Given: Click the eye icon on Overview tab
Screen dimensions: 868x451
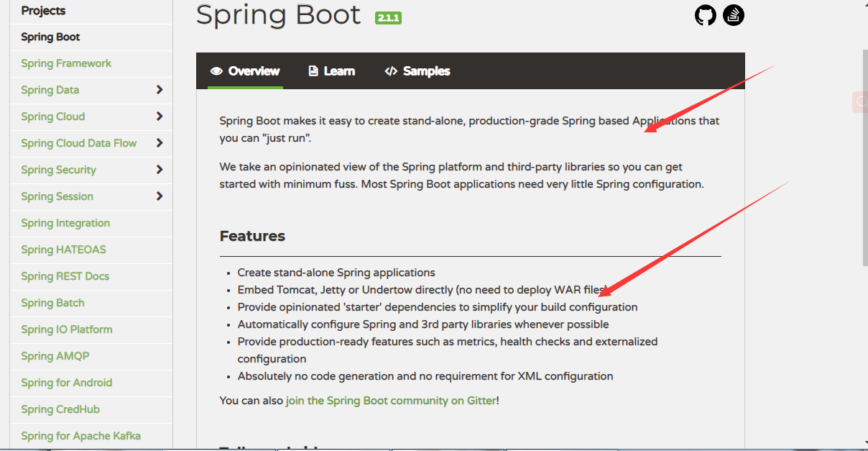Looking at the screenshot, I should point(216,71).
